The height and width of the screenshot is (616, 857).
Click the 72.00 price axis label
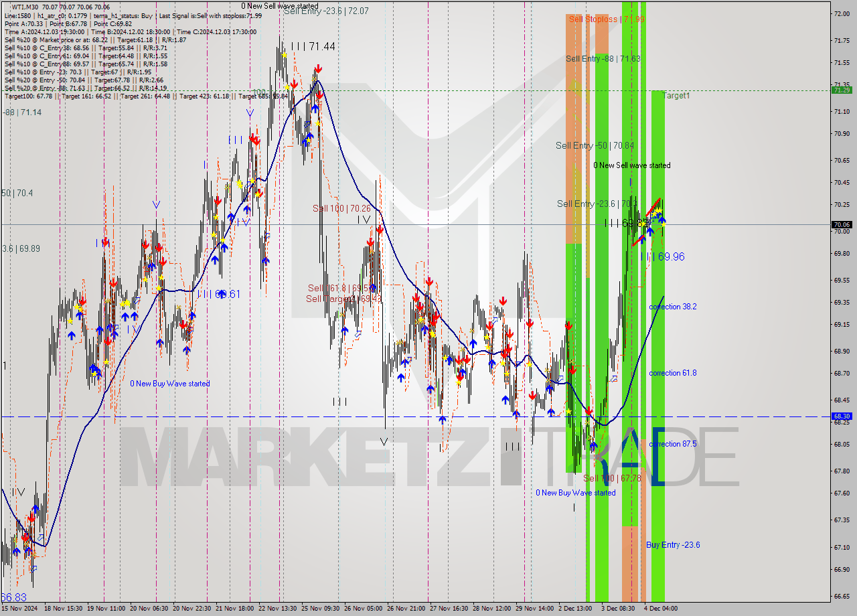point(842,13)
